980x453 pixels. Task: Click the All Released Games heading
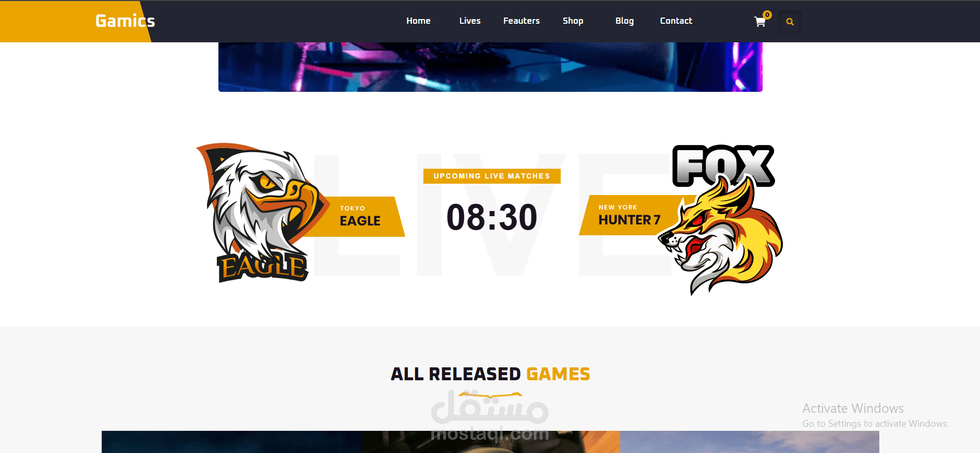click(491, 374)
